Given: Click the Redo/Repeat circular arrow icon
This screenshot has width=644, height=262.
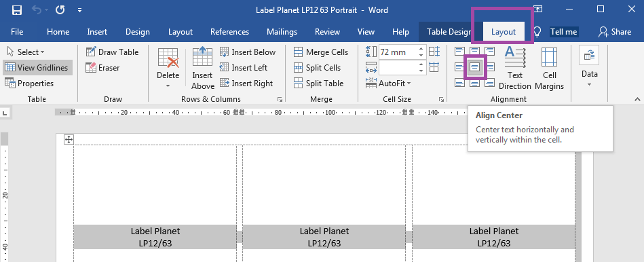Looking at the screenshot, I should [60, 10].
